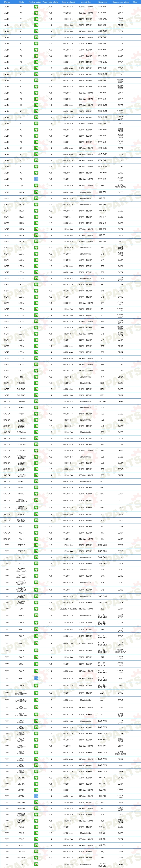The image size is (141, 868).
Task: Click the Rodzaj paliwa column header
Action: (x=35, y=2)
